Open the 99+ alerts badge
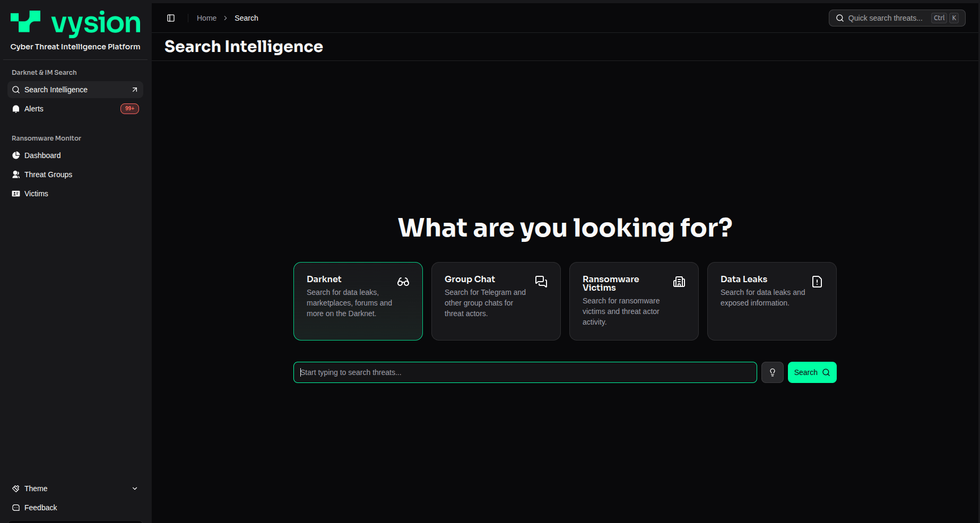This screenshot has width=980, height=523. click(x=129, y=109)
